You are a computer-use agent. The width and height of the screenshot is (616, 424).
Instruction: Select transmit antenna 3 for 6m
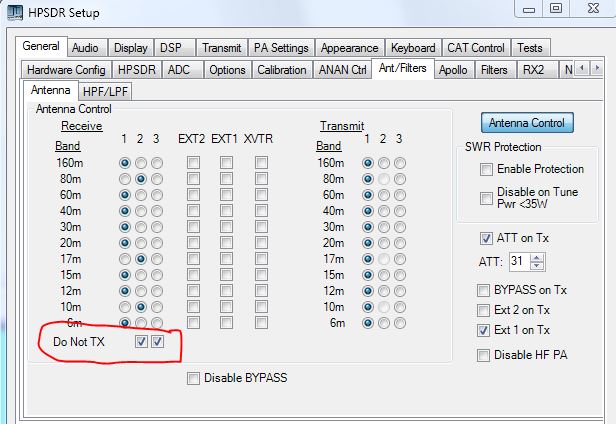[x=400, y=323]
